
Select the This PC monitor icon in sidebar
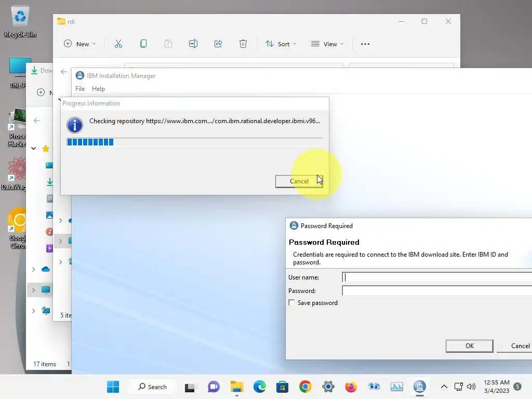tap(46, 290)
